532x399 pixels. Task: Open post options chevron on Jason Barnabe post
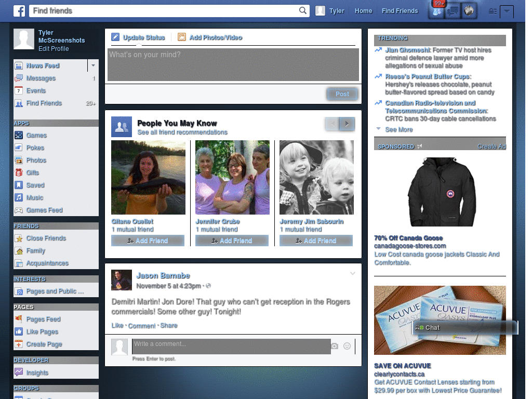353,273
